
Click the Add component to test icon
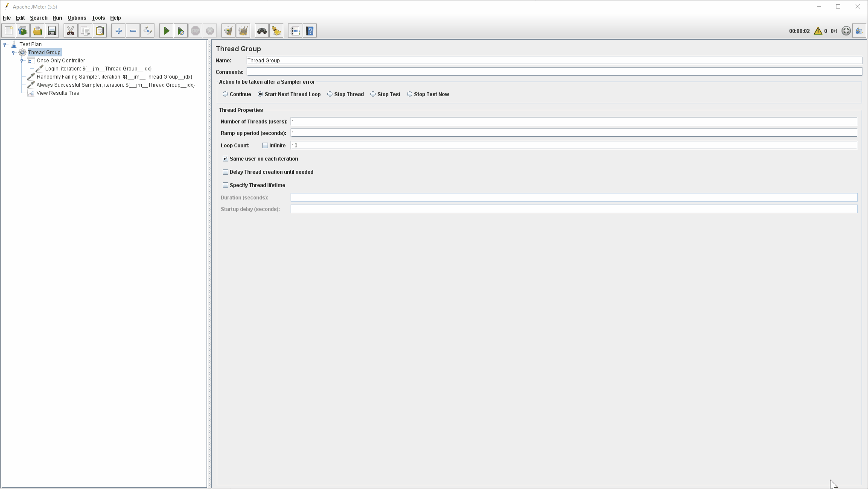pos(119,30)
